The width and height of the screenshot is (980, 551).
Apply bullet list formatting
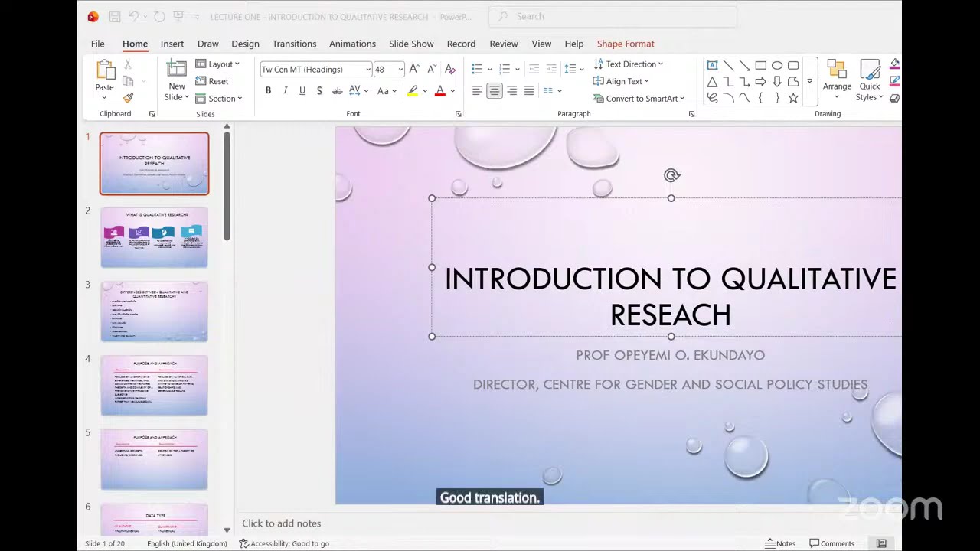coord(477,70)
